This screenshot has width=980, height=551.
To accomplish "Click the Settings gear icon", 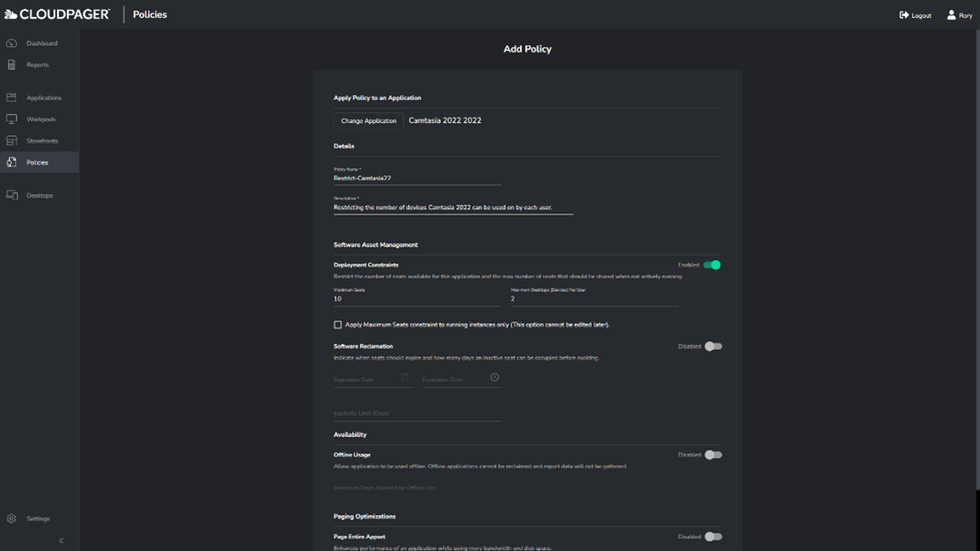I will coord(13,518).
